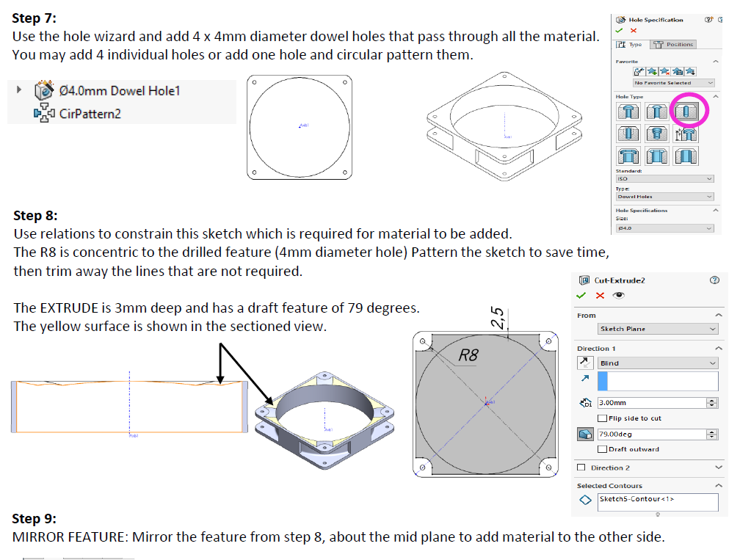Collapse the Favorite section
The image size is (740, 560).
[716, 62]
